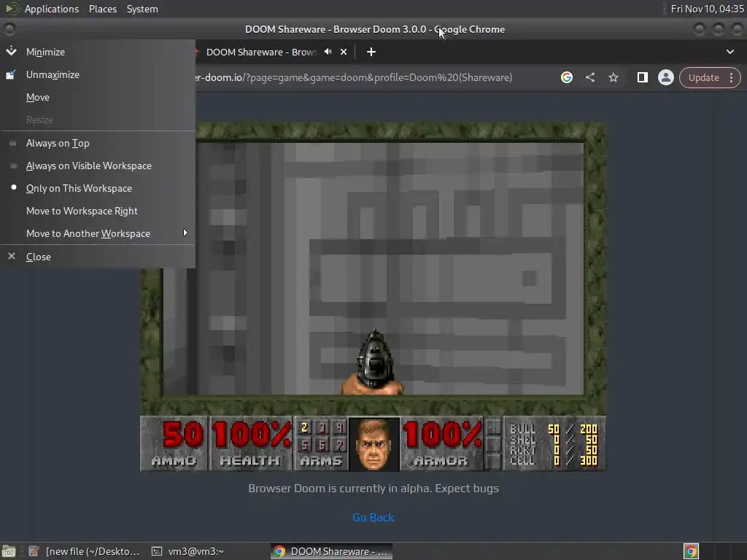Select Only on This Workspace option
This screenshot has width=747, height=560.
[x=98, y=189]
